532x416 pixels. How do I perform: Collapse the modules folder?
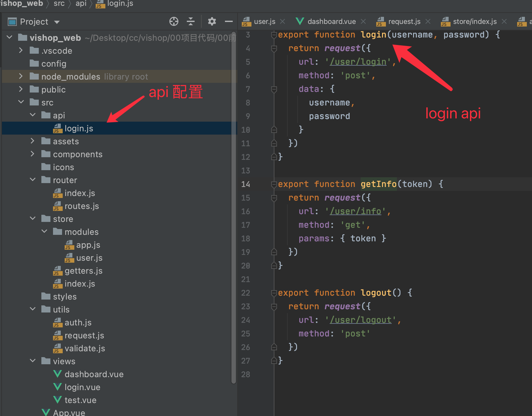tap(44, 232)
